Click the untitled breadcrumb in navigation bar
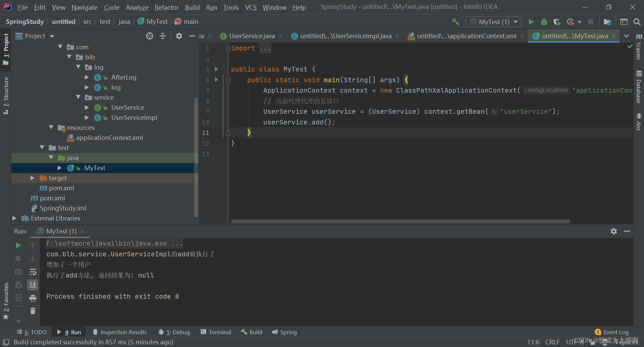Image resolution: width=644 pixels, height=347 pixels. pyautogui.click(x=63, y=21)
